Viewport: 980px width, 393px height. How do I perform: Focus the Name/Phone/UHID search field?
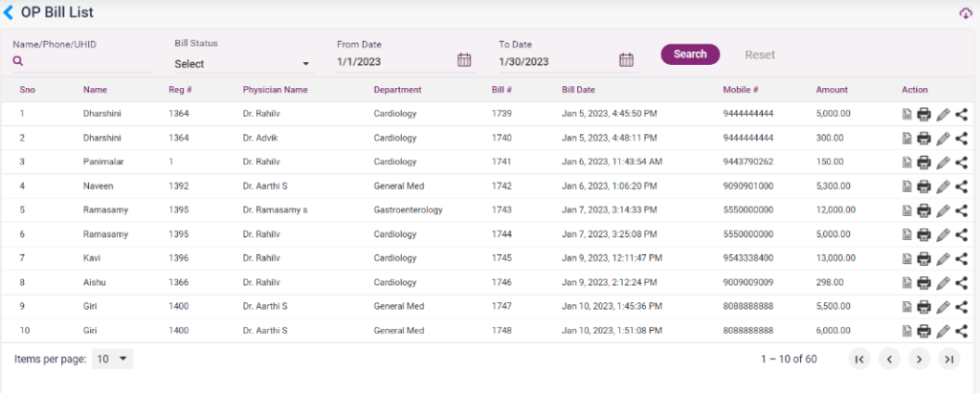tap(86, 61)
